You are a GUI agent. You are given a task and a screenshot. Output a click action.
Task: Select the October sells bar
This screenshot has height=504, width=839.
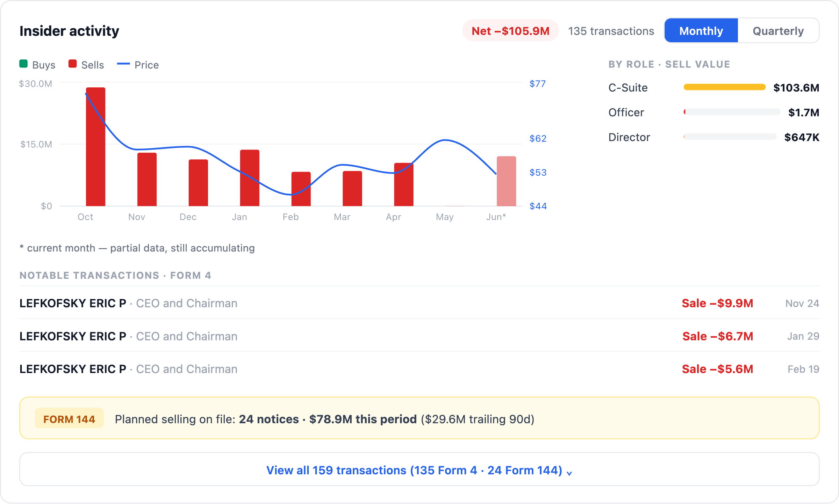point(95,147)
